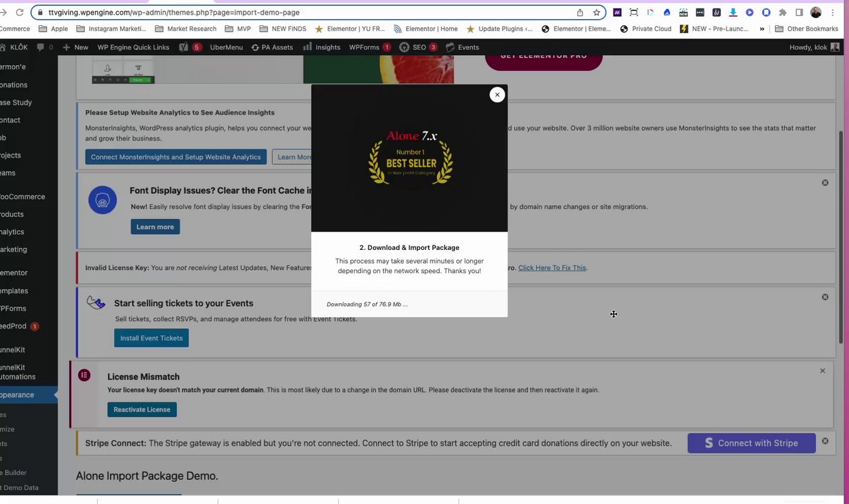This screenshot has width=849, height=504.
Task: Close the Alone import package popup
Action: [497, 95]
